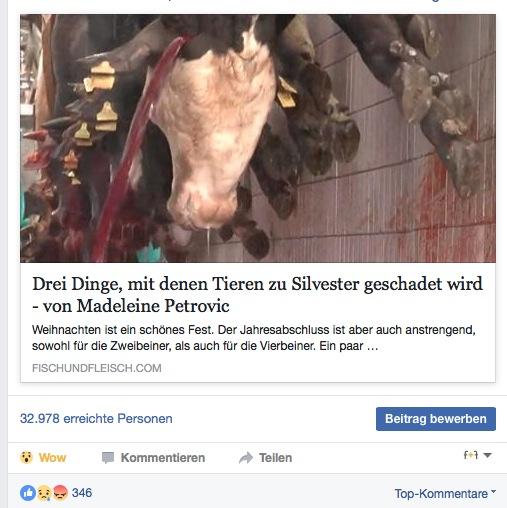Click the Weihnachten article description text
The width and height of the screenshot is (507, 508).
(253, 338)
